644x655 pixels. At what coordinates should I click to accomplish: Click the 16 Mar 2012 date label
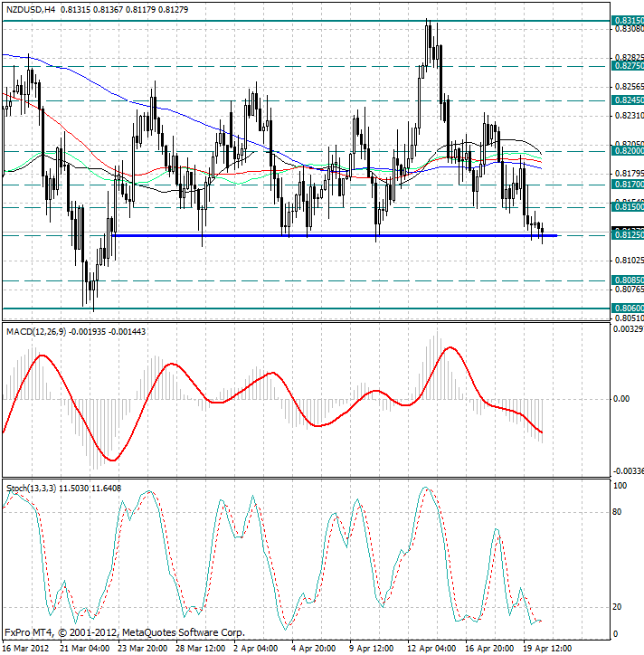click(26, 649)
